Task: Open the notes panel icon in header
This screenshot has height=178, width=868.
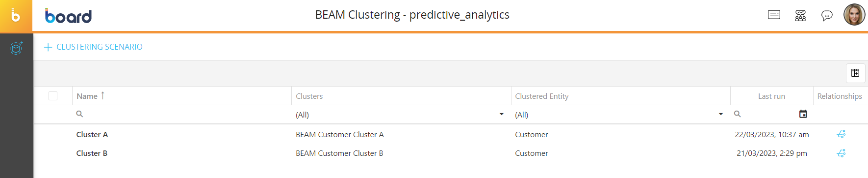Action: pos(774,15)
